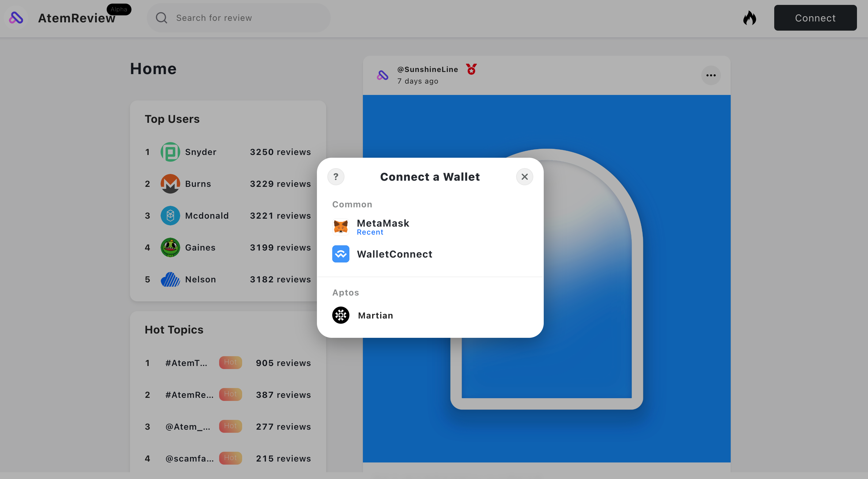Close the Connect a Wallet dialog
868x479 pixels.
tap(524, 177)
